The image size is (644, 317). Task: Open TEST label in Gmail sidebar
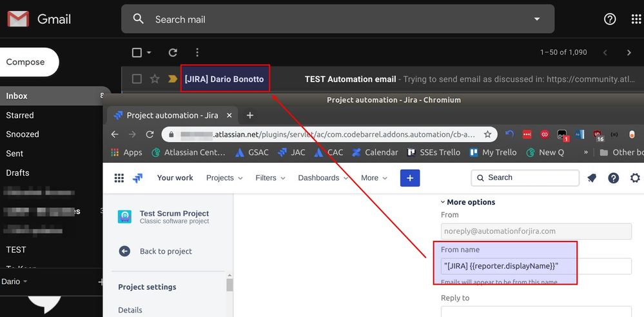[16, 250]
